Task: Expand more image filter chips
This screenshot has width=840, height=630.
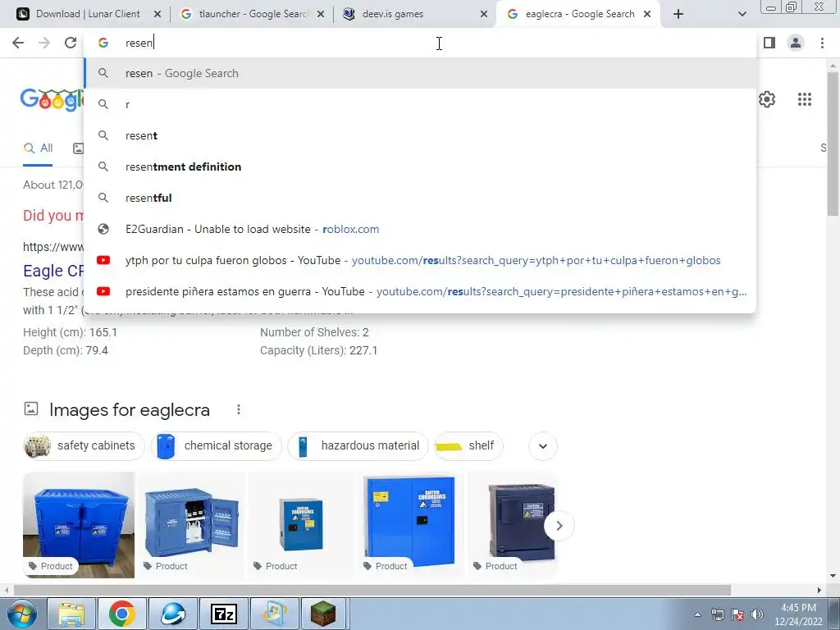Action: click(x=543, y=445)
